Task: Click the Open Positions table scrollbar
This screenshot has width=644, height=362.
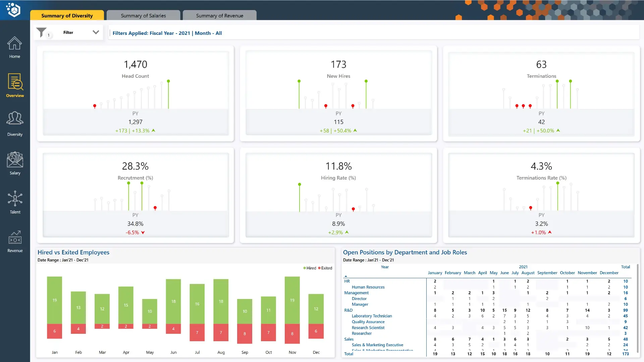Action: tap(637, 308)
